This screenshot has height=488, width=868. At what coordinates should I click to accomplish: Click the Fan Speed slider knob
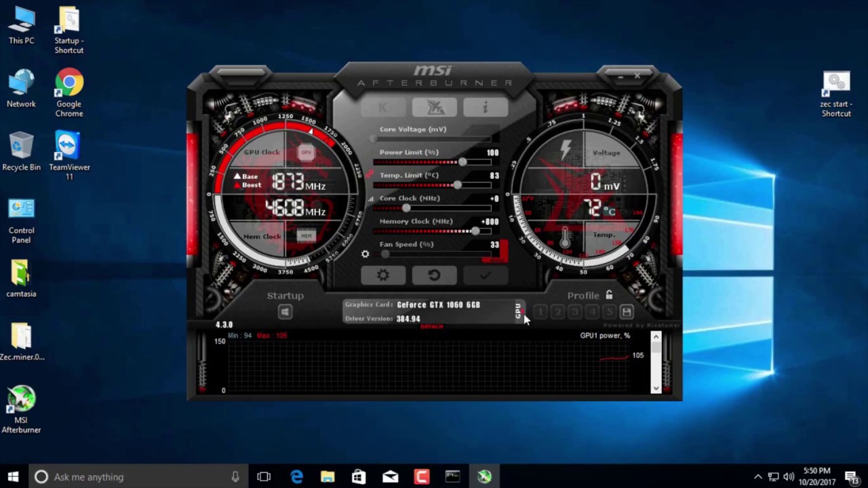click(x=385, y=254)
